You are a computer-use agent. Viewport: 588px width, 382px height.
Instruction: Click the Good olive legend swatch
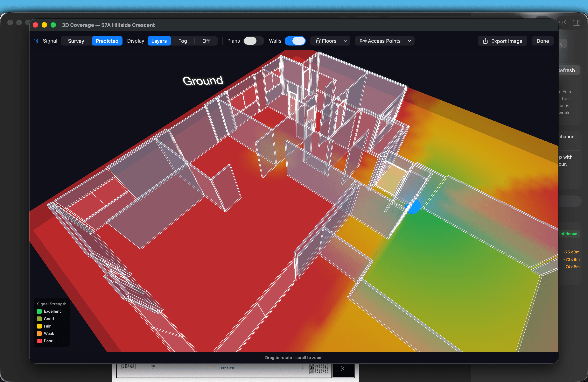point(39,319)
